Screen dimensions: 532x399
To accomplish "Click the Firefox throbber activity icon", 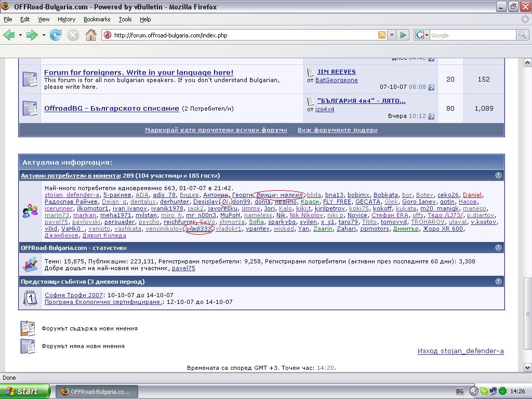I will pyautogui.click(x=525, y=19).
